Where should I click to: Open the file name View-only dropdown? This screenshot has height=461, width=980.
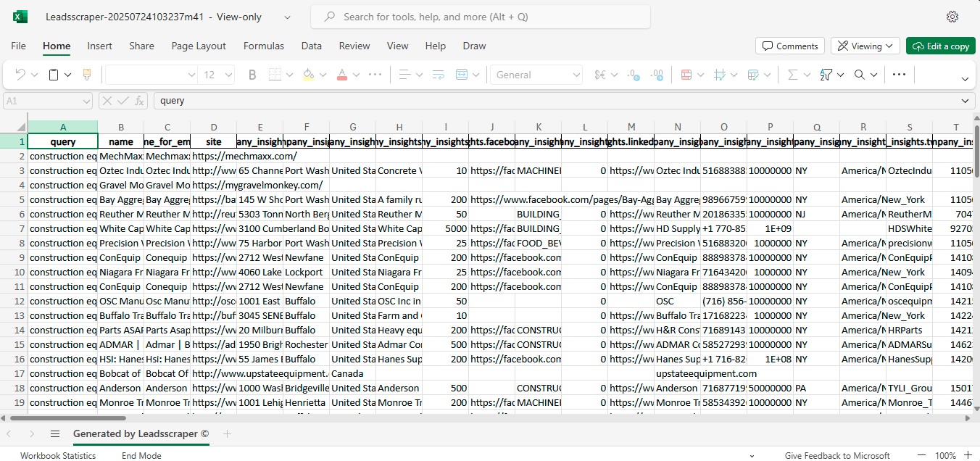pos(287,17)
